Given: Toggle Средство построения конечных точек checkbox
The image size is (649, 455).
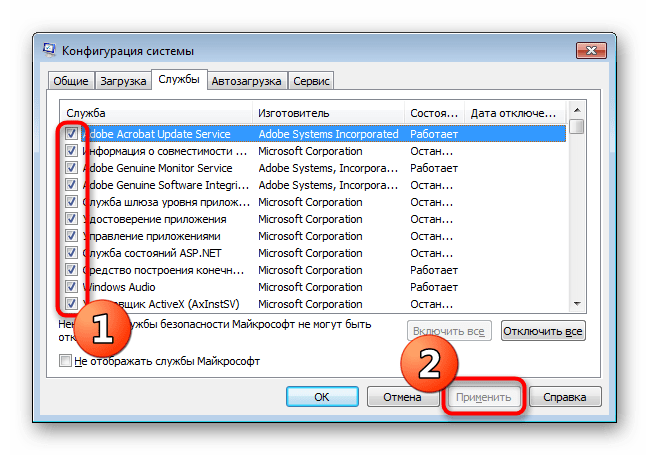Looking at the screenshot, I should click(x=71, y=270).
